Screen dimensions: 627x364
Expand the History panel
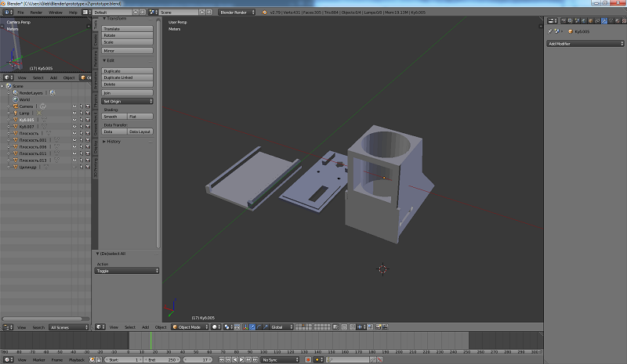(x=111, y=142)
